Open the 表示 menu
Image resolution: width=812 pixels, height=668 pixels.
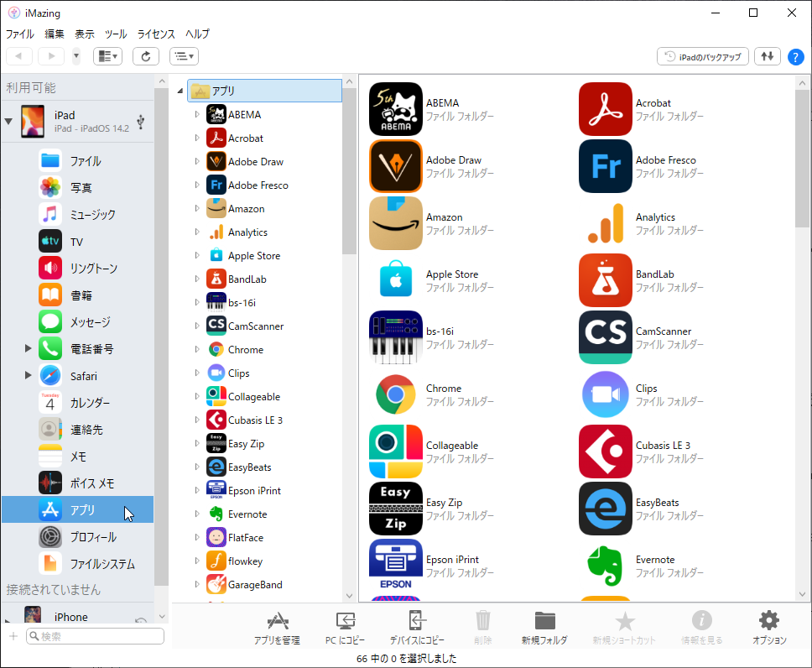(x=85, y=34)
